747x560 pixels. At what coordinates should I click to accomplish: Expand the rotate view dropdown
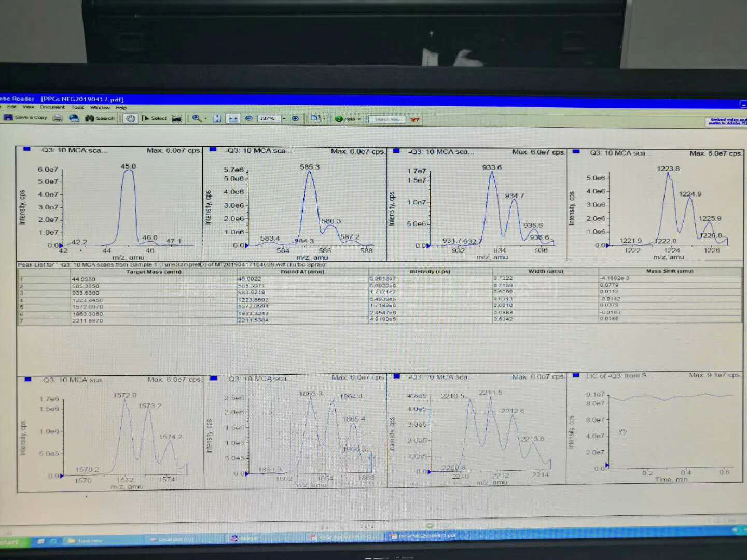pos(324,119)
